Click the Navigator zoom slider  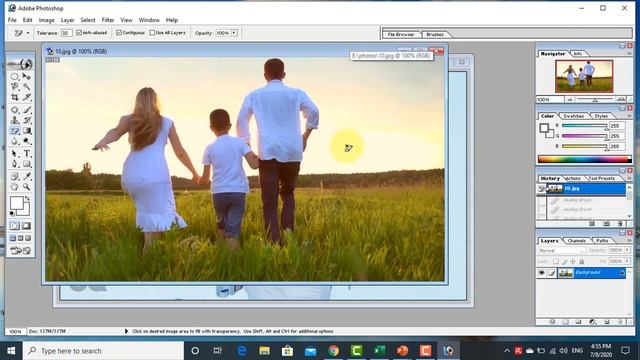[595, 99]
